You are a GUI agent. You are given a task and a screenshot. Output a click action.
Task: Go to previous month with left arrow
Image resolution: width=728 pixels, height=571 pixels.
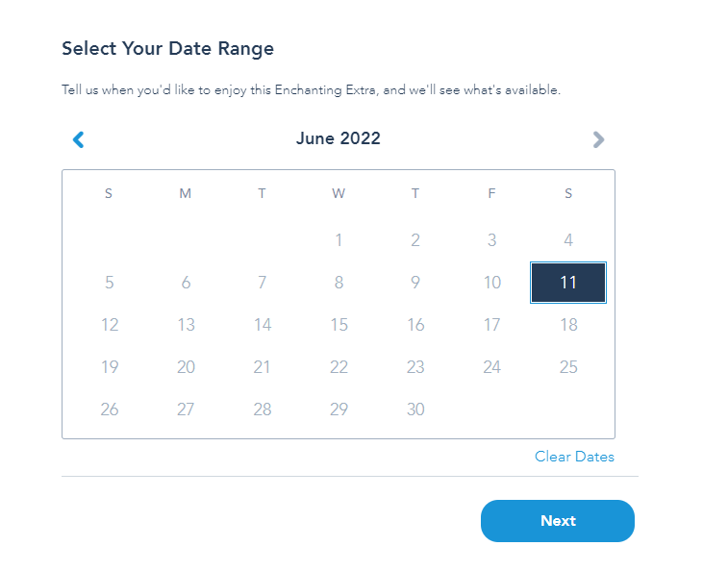[x=79, y=139]
